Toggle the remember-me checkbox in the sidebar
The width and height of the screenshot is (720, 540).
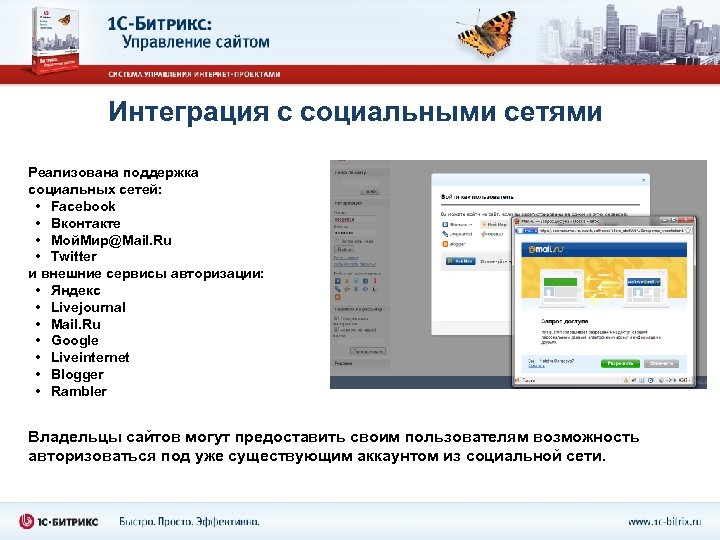(x=337, y=241)
